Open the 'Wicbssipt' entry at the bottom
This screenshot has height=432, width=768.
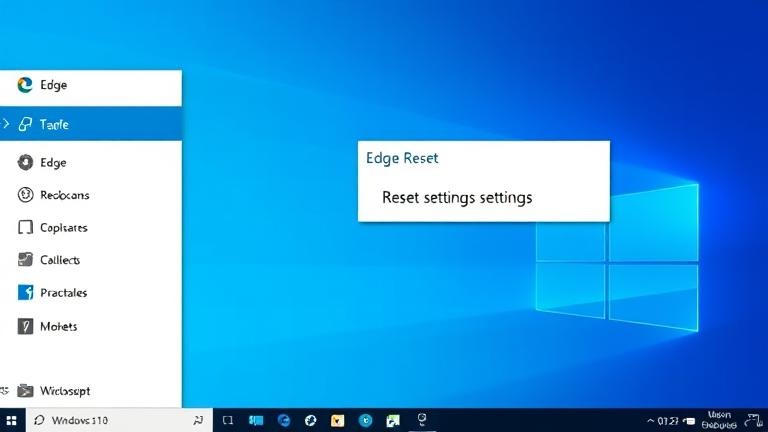pyautogui.click(x=91, y=390)
